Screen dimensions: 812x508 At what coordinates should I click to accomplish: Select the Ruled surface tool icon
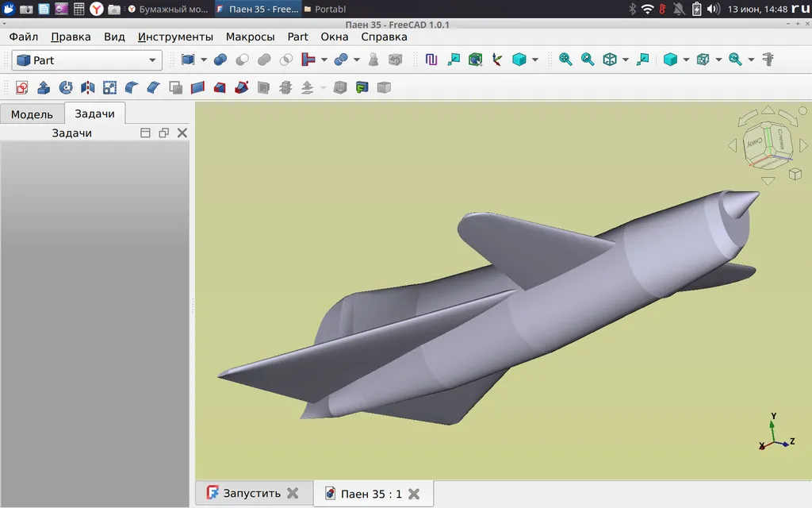(197, 87)
